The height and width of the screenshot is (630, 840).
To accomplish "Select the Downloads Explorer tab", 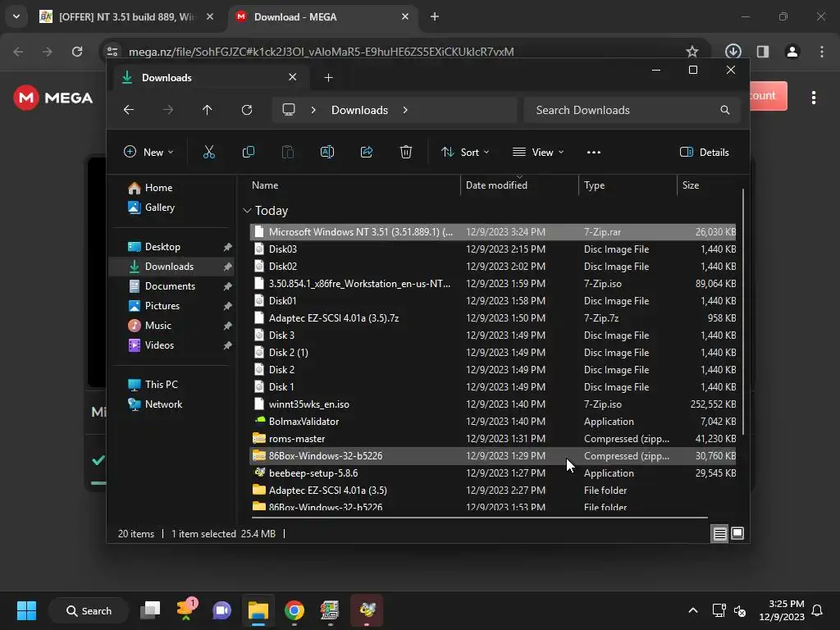I will pos(209,78).
